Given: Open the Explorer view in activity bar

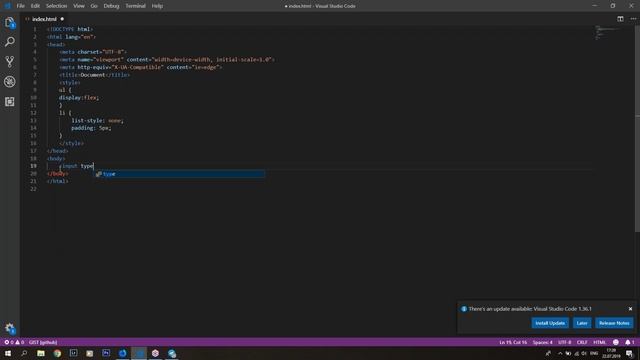Looking at the screenshot, I should (x=10, y=22).
